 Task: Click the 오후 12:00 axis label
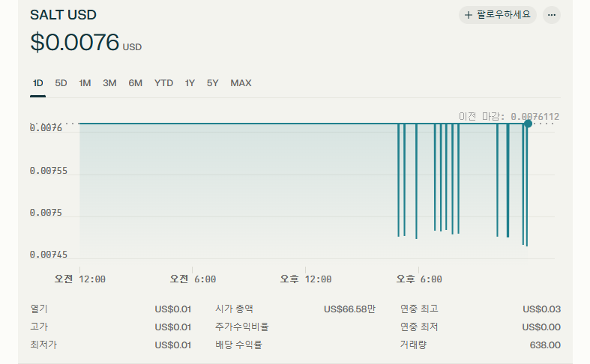tap(306, 279)
